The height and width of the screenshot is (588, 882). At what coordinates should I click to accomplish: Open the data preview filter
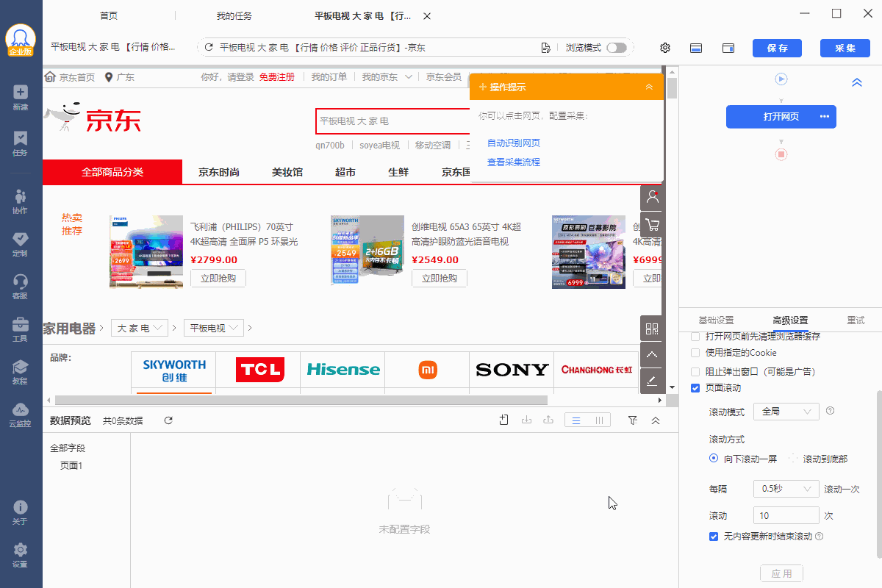coord(633,420)
